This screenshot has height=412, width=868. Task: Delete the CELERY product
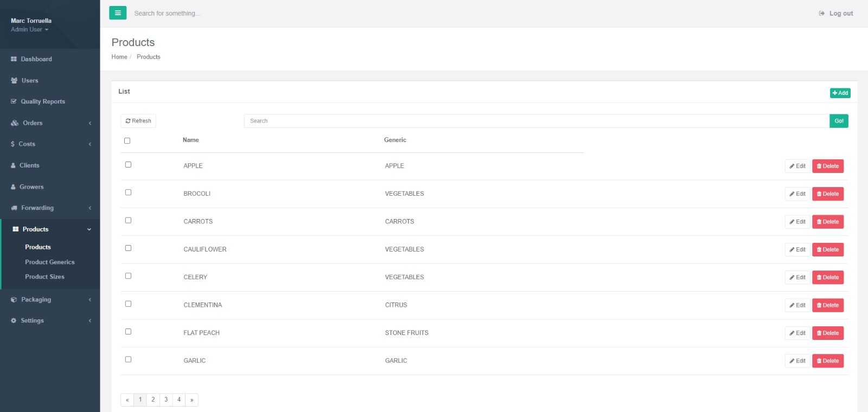pyautogui.click(x=828, y=278)
